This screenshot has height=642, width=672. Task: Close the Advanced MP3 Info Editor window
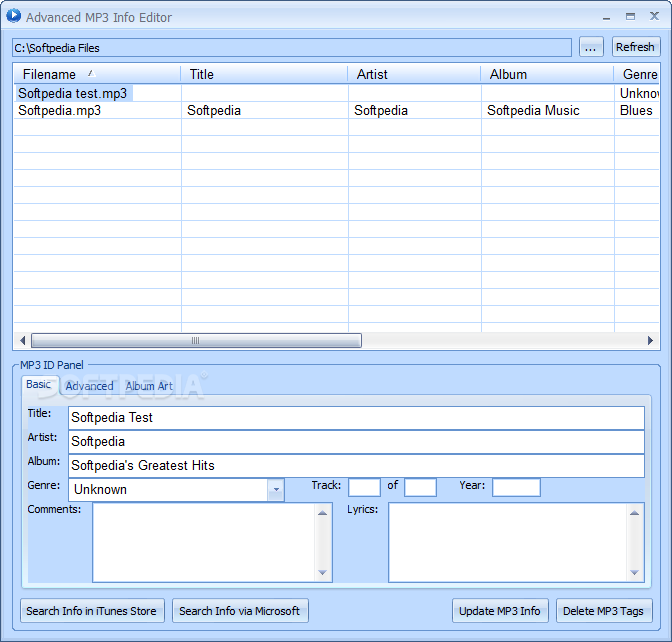coord(654,16)
